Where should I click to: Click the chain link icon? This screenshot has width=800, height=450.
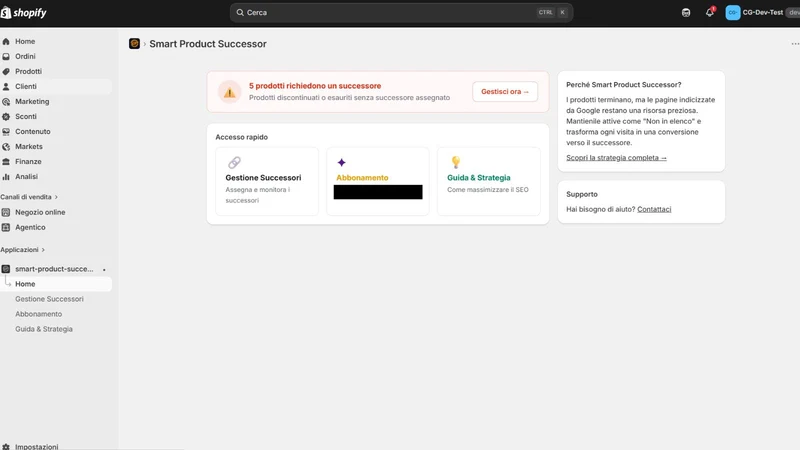[234, 163]
